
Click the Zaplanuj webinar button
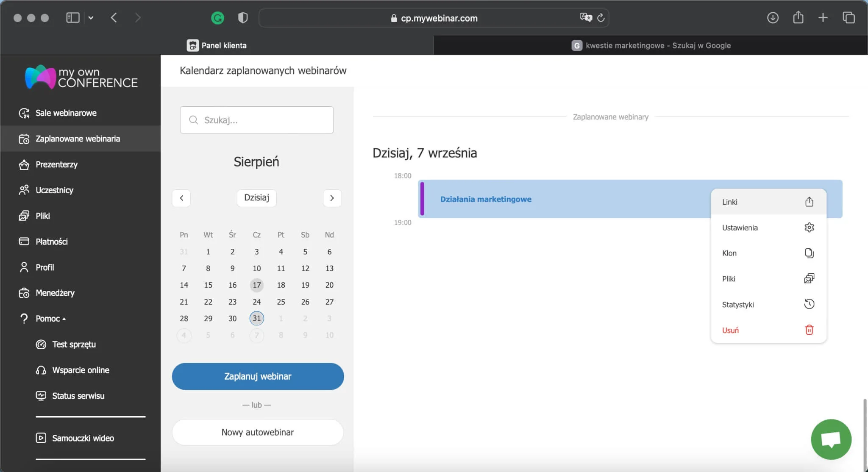(x=257, y=376)
